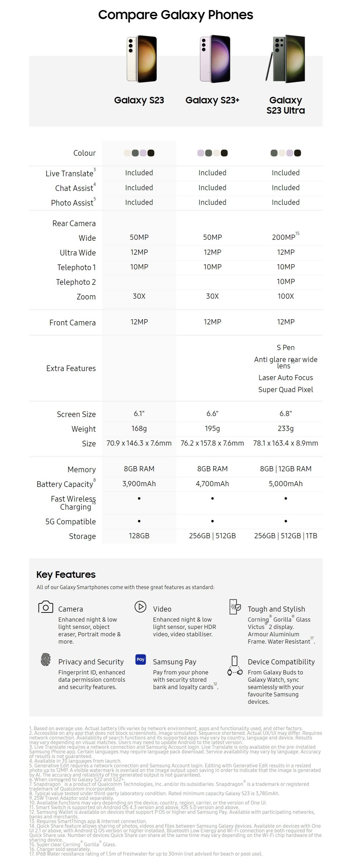Viewport: 350px width, 868px height.
Task: Pick the green colour swatch for Galaxy S23+
Action: 208,153
